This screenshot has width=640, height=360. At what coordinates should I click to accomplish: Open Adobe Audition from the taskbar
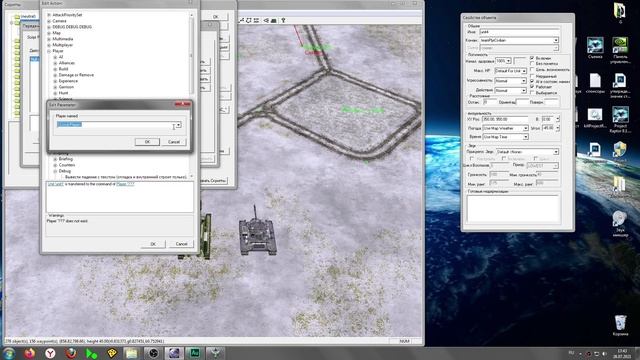[194, 353]
